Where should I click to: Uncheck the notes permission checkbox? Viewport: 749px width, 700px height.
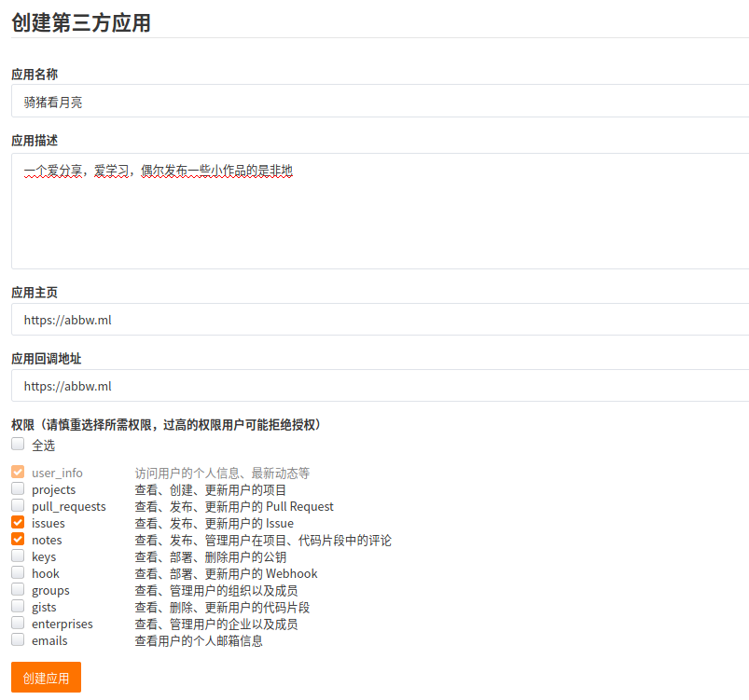tap(18, 539)
